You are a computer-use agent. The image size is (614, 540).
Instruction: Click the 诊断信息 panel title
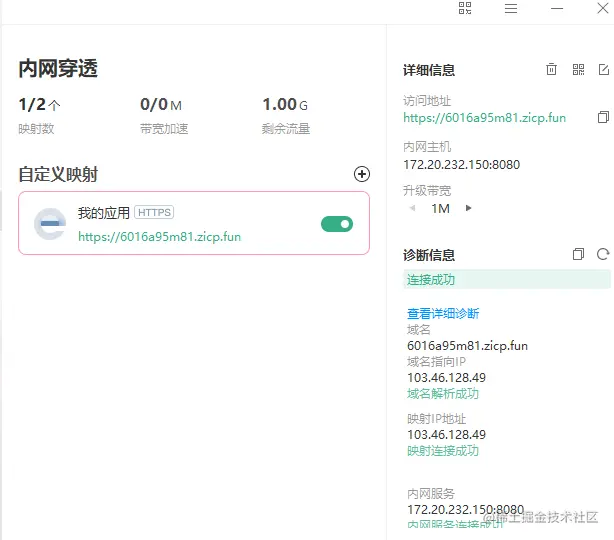(x=429, y=255)
